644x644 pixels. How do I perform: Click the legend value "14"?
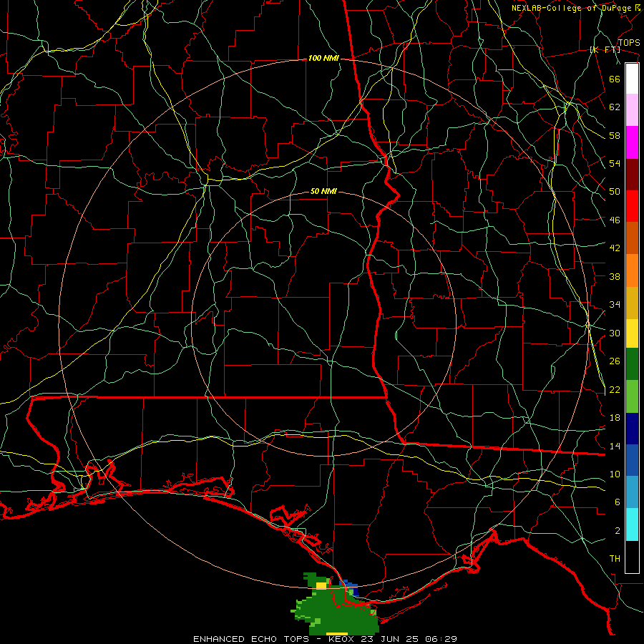(615, 446)
